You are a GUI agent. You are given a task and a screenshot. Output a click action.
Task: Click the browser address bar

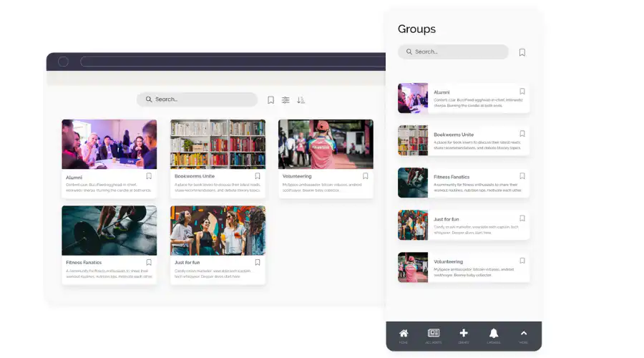coord(233,62)
